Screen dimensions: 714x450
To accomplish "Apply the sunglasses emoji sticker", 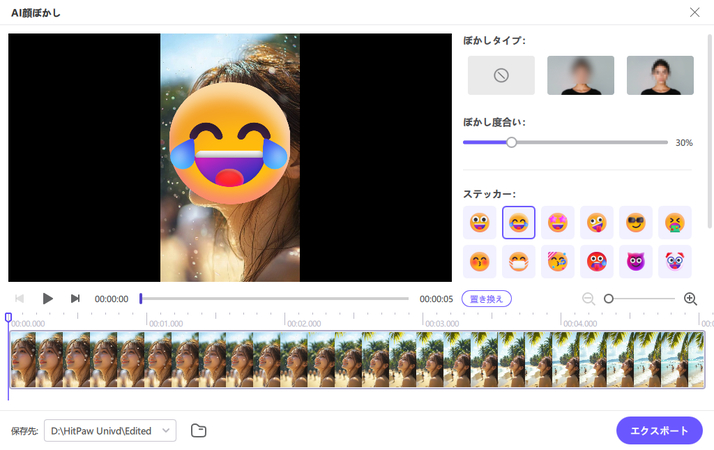I will [636, 222].
